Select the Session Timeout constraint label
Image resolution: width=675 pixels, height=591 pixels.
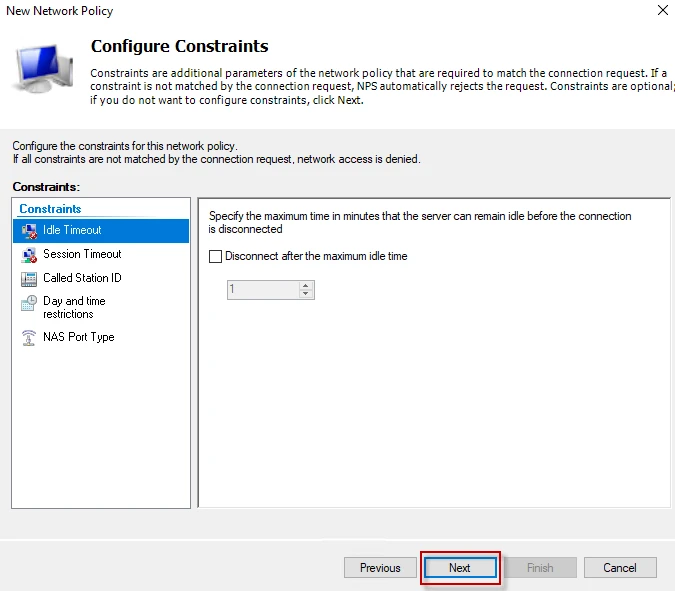coord(82,254)
